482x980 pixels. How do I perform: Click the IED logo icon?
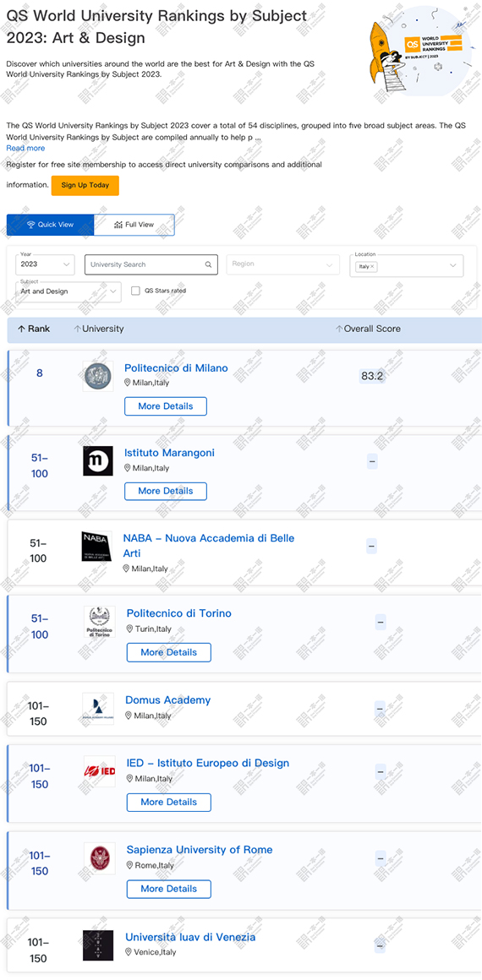(100, 771)
